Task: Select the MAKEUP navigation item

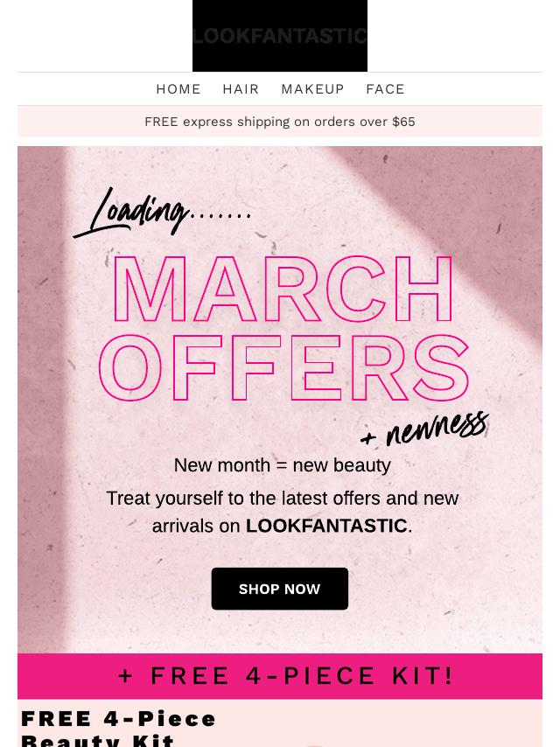Action: tap(312, 89)
